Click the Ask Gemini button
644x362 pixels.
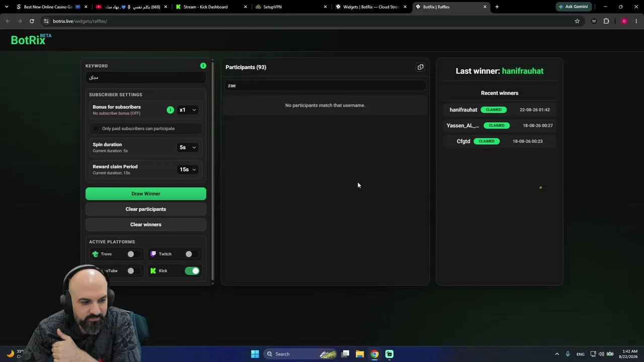click(x=573, y=7)
